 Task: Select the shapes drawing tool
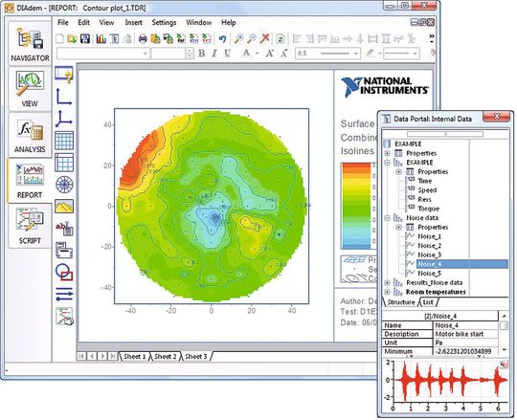[64, 272]
